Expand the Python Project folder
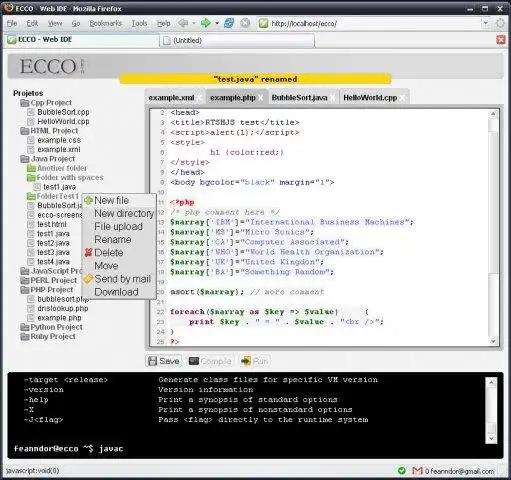 click(51, 327)
